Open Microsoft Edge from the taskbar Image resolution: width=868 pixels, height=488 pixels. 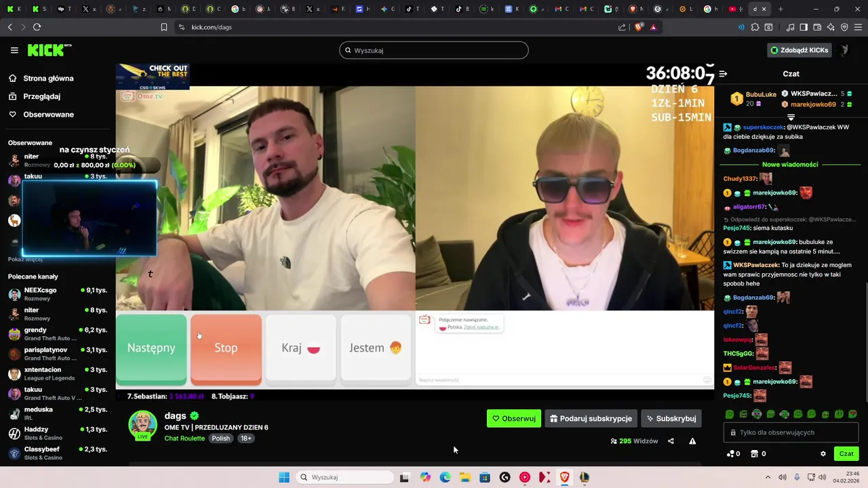[445, 477]
